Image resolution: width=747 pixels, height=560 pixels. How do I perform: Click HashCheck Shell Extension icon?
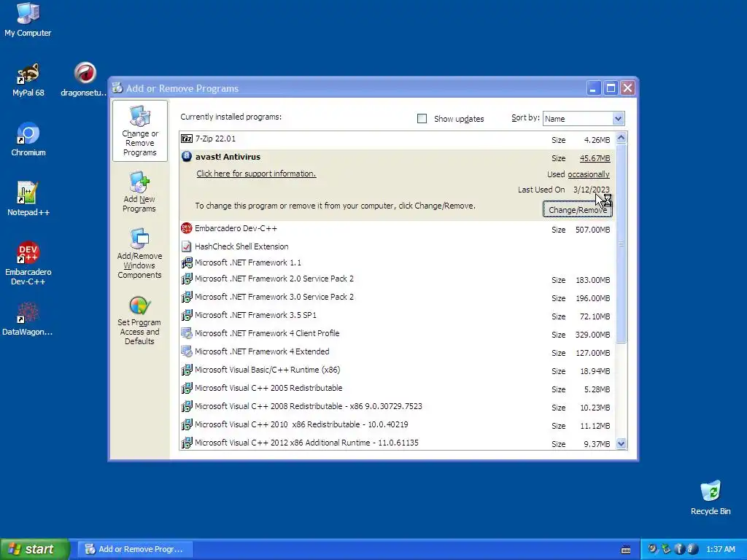(x=187, y=246)
